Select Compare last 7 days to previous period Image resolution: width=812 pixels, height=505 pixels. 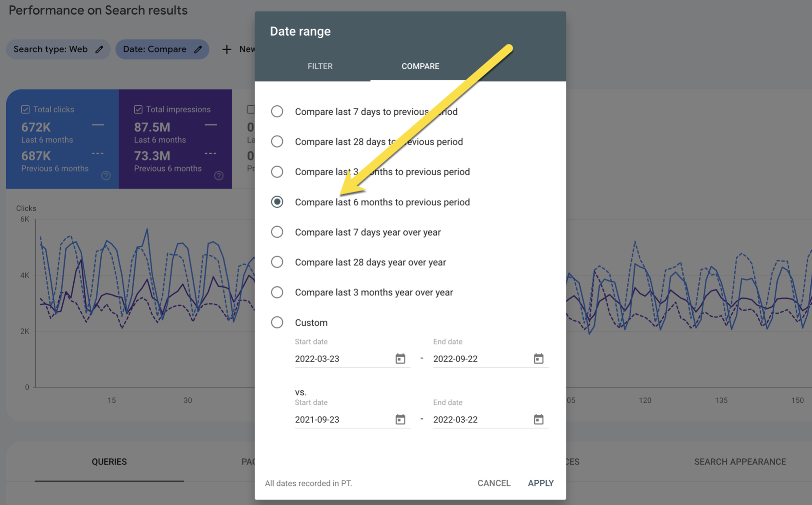click(277, 112)
